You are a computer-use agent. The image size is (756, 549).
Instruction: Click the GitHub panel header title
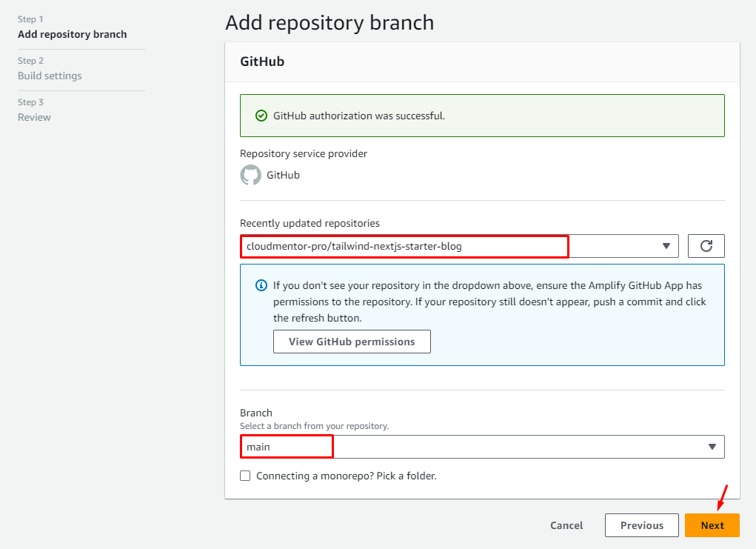tap(262, 61)
